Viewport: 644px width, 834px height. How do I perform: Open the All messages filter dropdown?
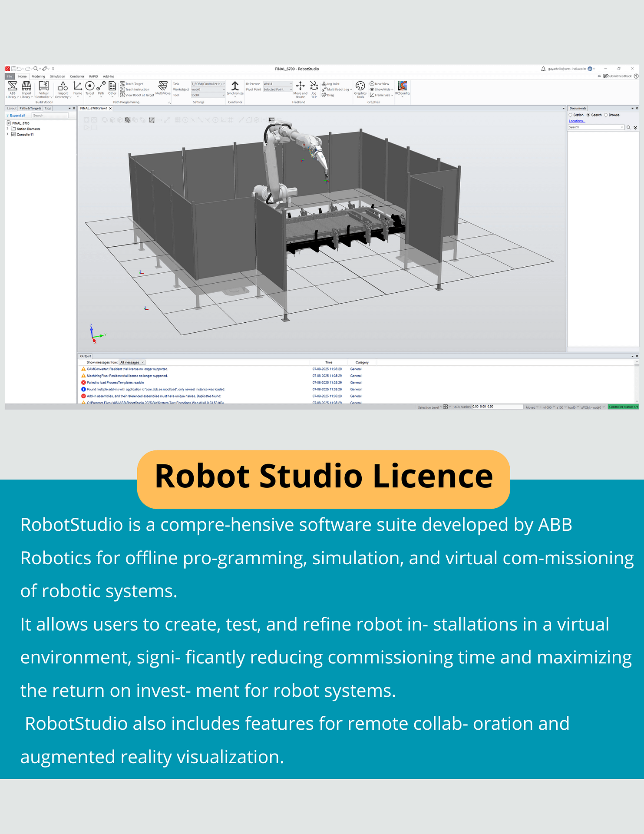[x=132, y=362]
